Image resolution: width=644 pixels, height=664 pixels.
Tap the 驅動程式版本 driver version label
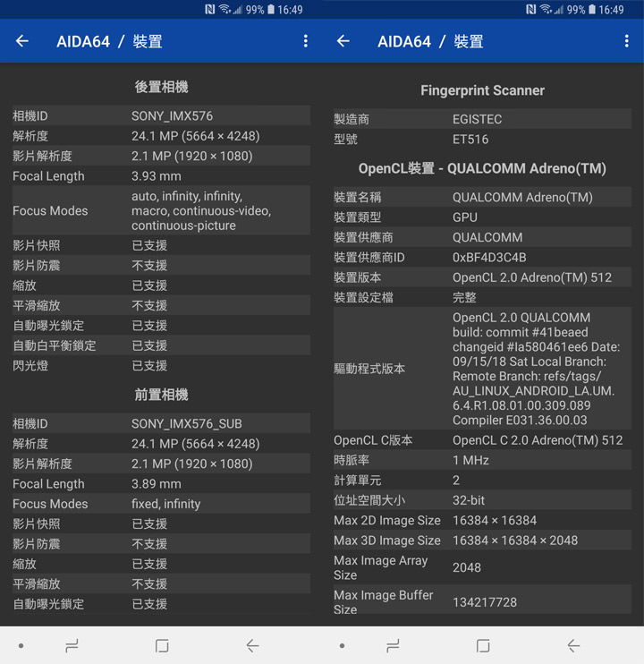(x=369, y=369)
